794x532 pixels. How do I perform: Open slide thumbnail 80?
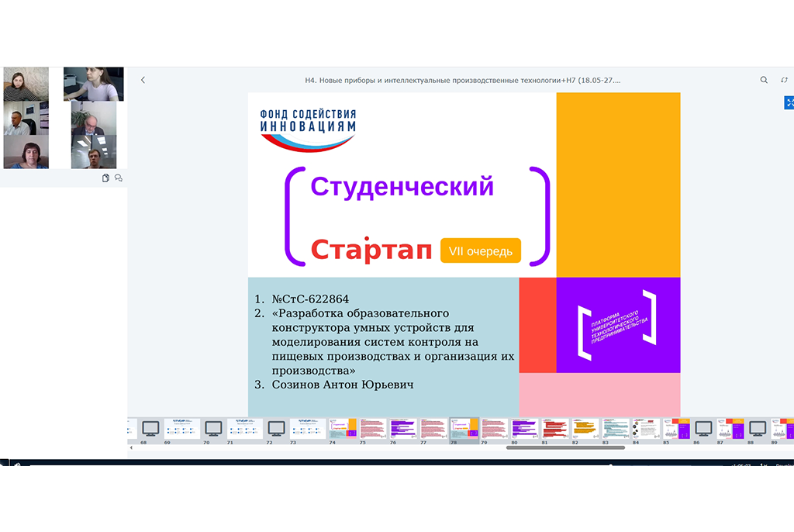tap(525, 429)
